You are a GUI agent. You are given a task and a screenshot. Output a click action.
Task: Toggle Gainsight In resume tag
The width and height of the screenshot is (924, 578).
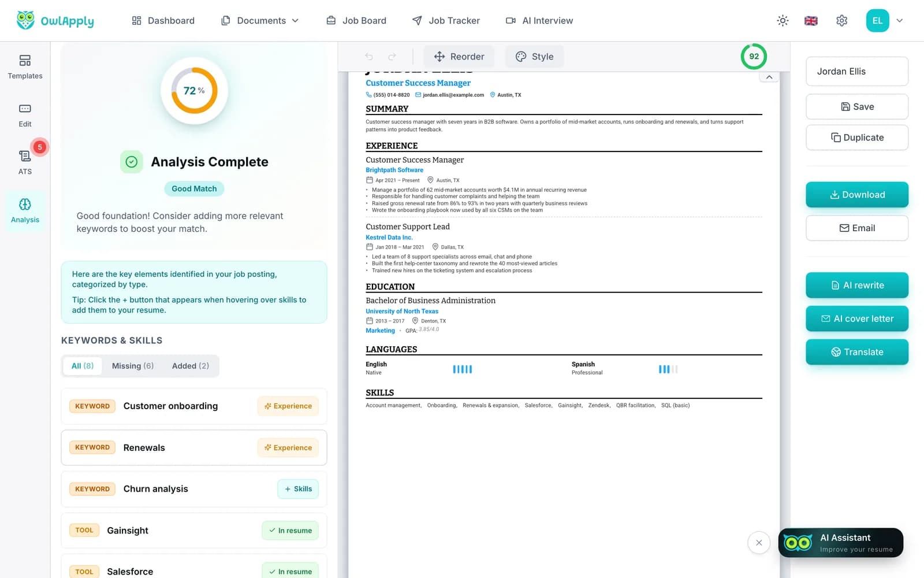[x=290, y=531]
